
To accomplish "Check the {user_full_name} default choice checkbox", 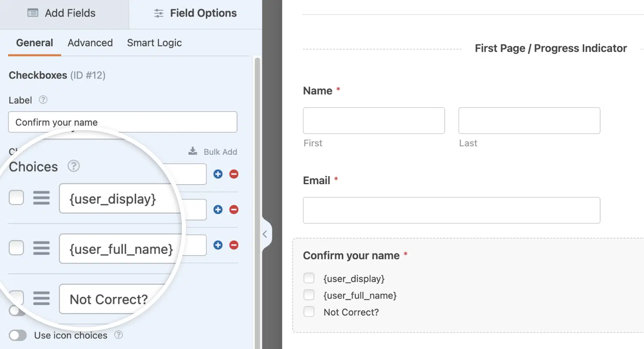I will coord(17,248).
